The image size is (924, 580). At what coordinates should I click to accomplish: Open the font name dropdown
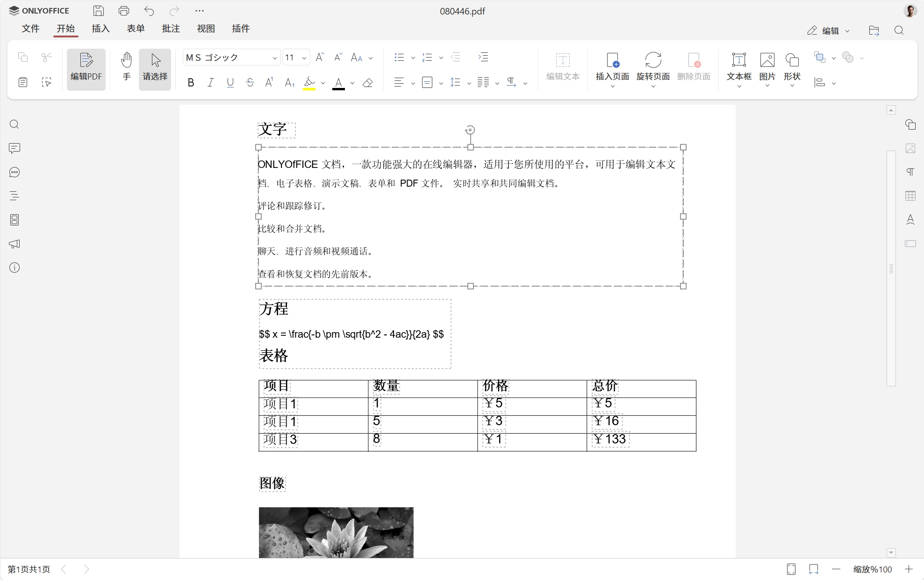(274, 58)
